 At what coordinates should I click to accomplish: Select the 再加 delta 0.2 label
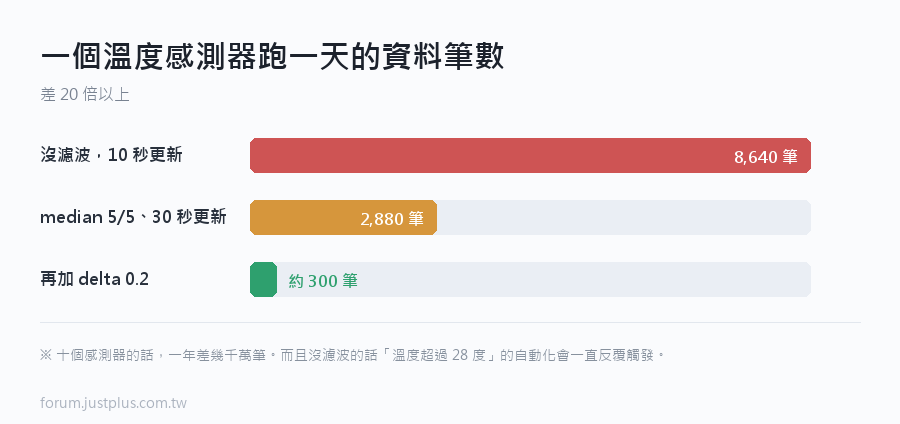pos(95,279)
